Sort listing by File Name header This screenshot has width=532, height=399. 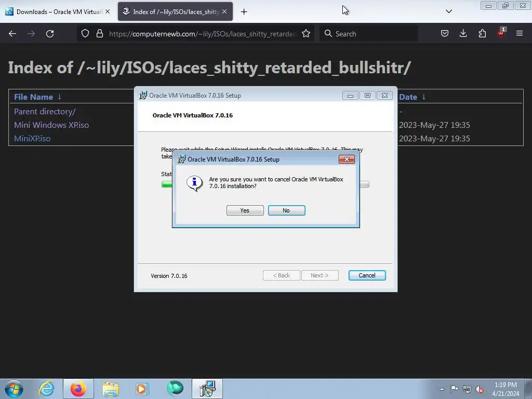point(33,97)
